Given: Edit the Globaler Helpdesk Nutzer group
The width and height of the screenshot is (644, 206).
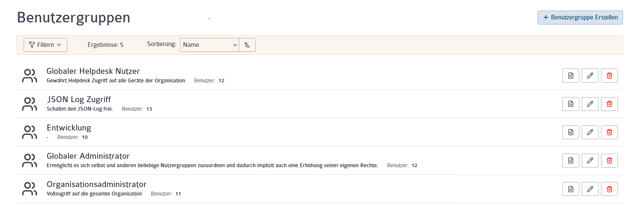Looking at the screenshot, I should (590, 76).
